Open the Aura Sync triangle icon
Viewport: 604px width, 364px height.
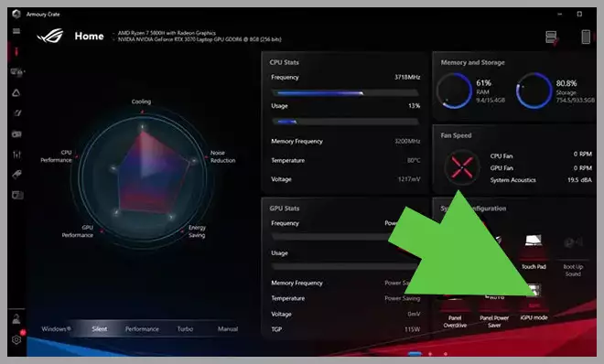coord(16,92)
